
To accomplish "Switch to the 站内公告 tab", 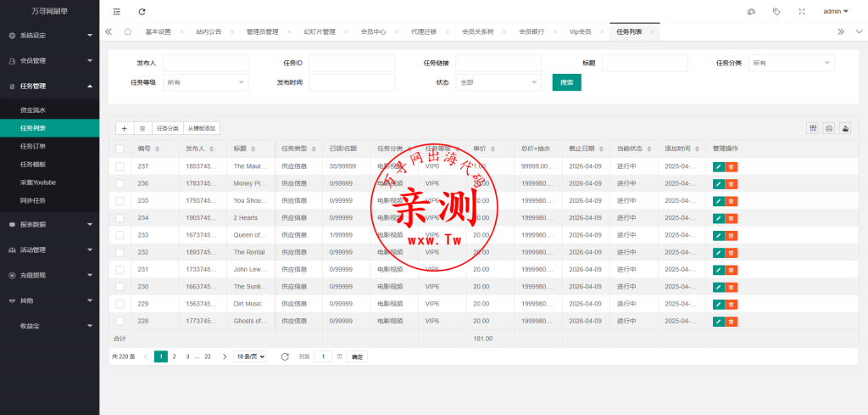I will tap(209, 32).
